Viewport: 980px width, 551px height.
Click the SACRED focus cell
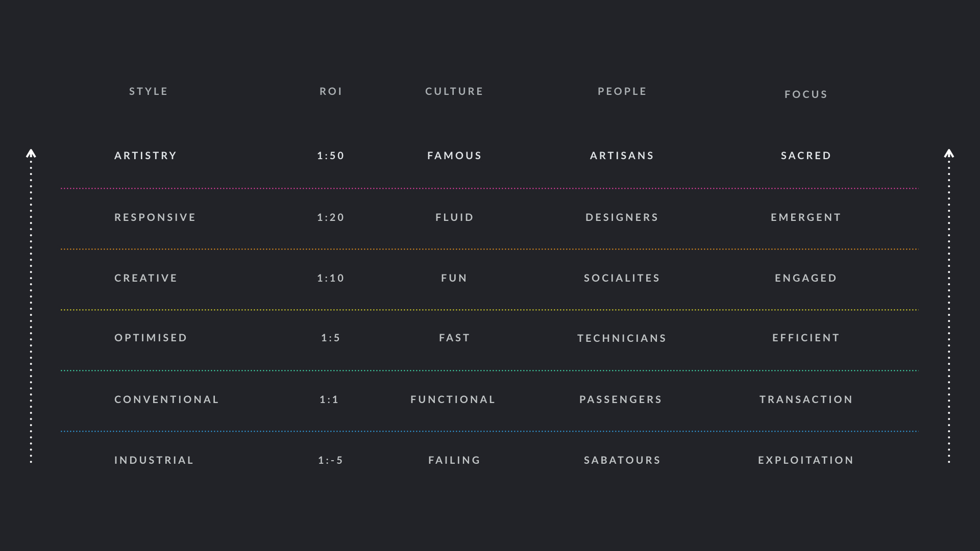click(806, 156)
